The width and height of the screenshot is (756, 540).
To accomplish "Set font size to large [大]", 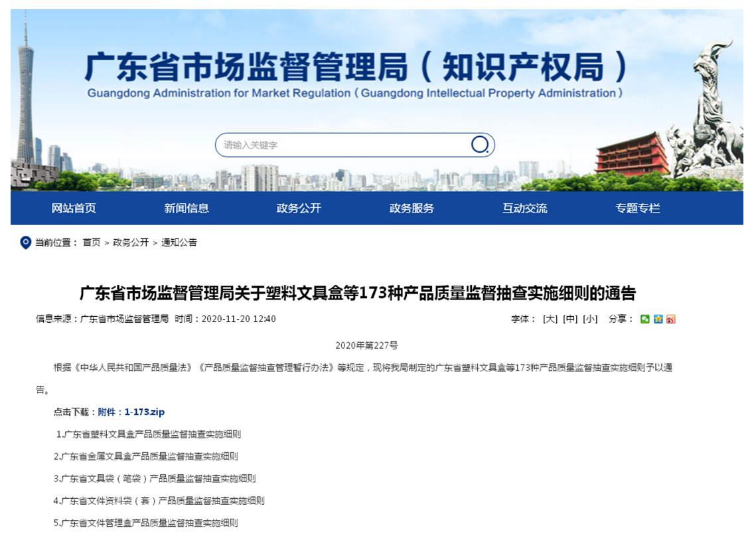I will [550, 319].
